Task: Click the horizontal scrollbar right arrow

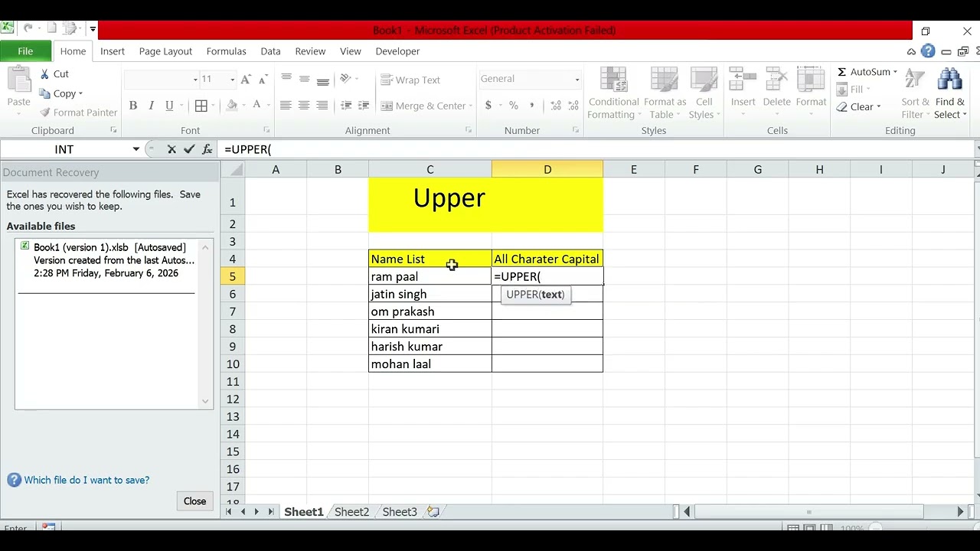Action: click(960, 512)
